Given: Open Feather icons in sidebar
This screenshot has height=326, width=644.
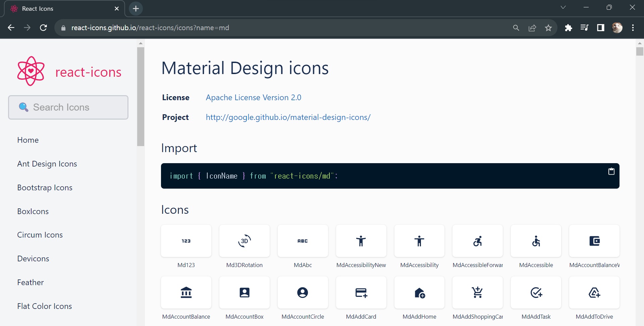Looking at the screenshot, I should coord(31,282).
